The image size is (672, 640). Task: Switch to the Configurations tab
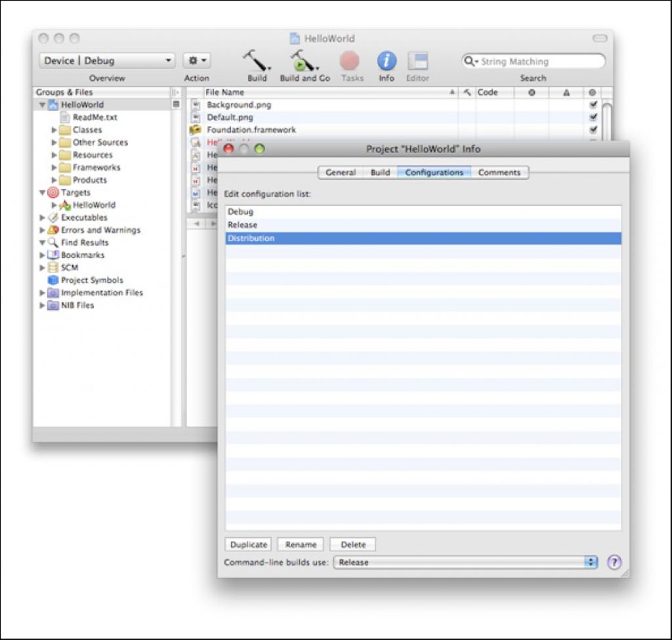[x=434, y=173]
